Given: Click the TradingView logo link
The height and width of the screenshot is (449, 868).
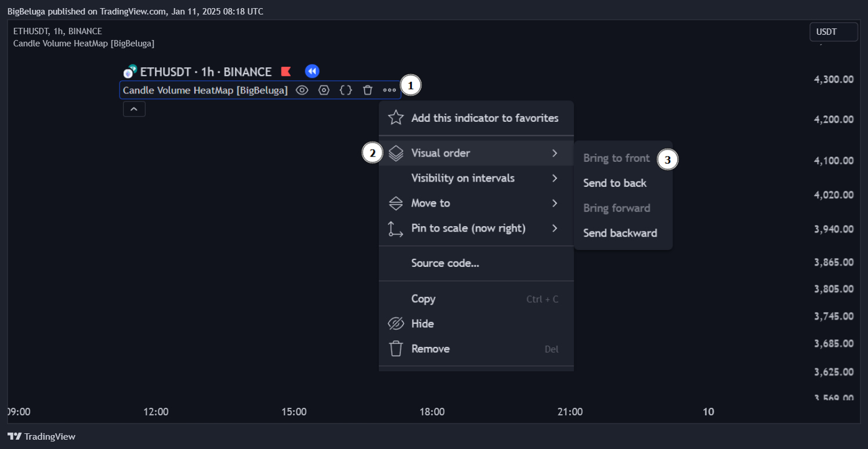Looking at the screenshot, I should pyautogui.click(x=41, y=436).
